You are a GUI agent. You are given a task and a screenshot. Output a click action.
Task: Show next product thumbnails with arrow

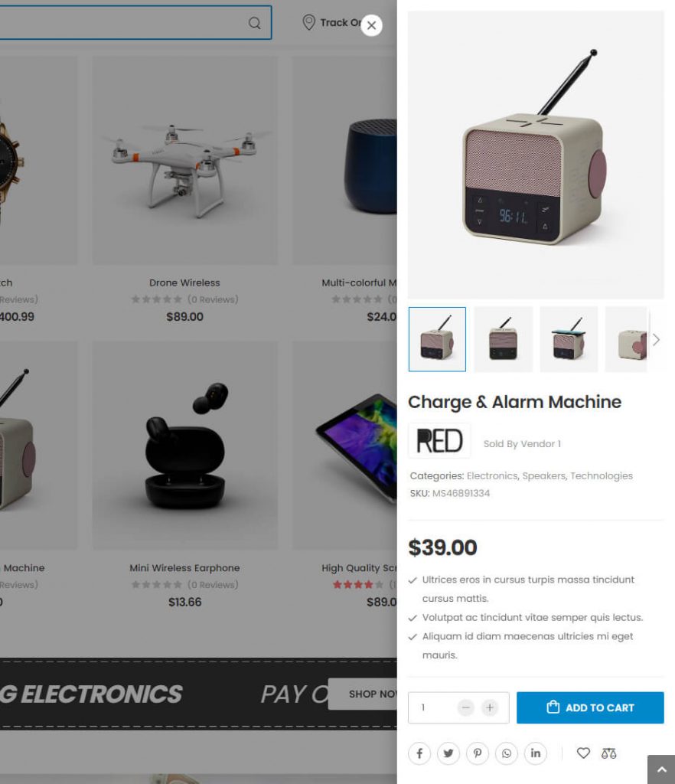656,340
